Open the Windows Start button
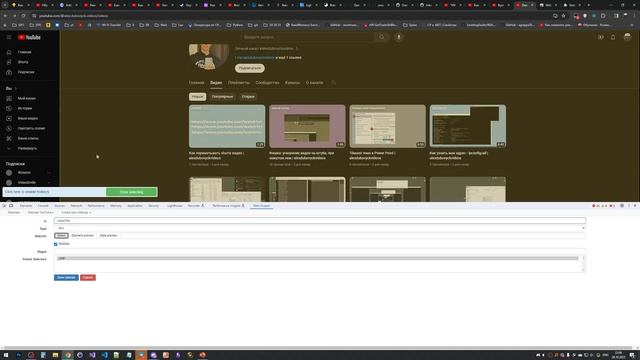Screen dimensions: 640x360 [x=6, y=355]
